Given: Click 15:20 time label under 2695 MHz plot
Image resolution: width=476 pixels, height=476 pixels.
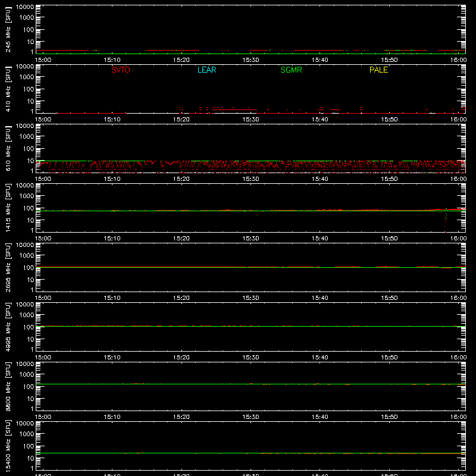Looking at the screenshot, I should click(181, 298).
